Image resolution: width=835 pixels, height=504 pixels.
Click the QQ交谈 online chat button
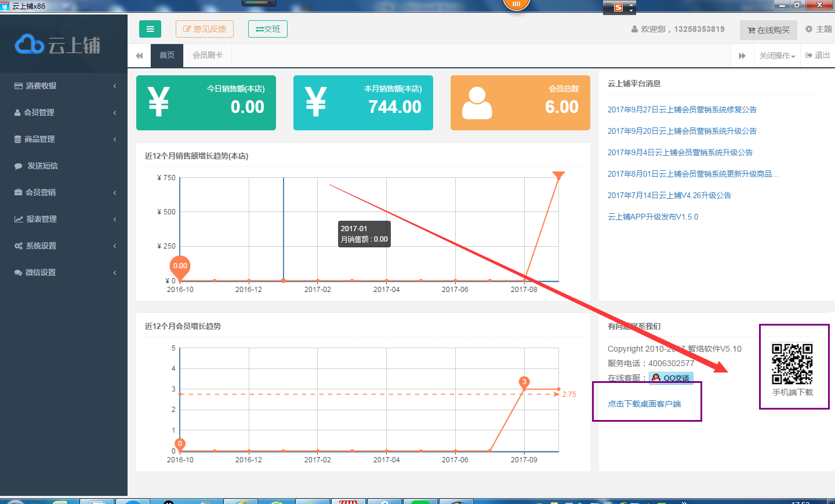(671, 378)
